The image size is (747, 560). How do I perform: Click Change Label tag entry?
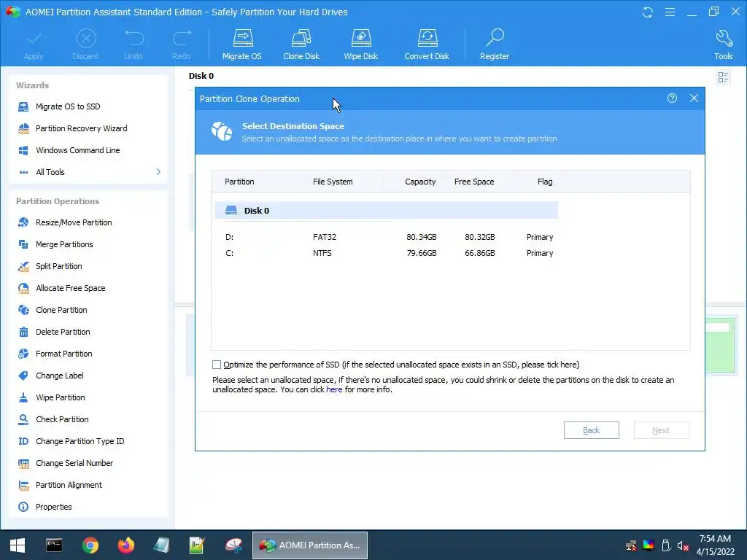pos(60,376)
